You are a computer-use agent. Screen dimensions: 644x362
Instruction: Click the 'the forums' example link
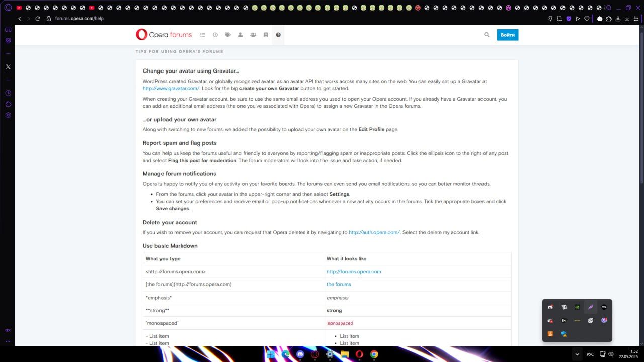point(339,284)
